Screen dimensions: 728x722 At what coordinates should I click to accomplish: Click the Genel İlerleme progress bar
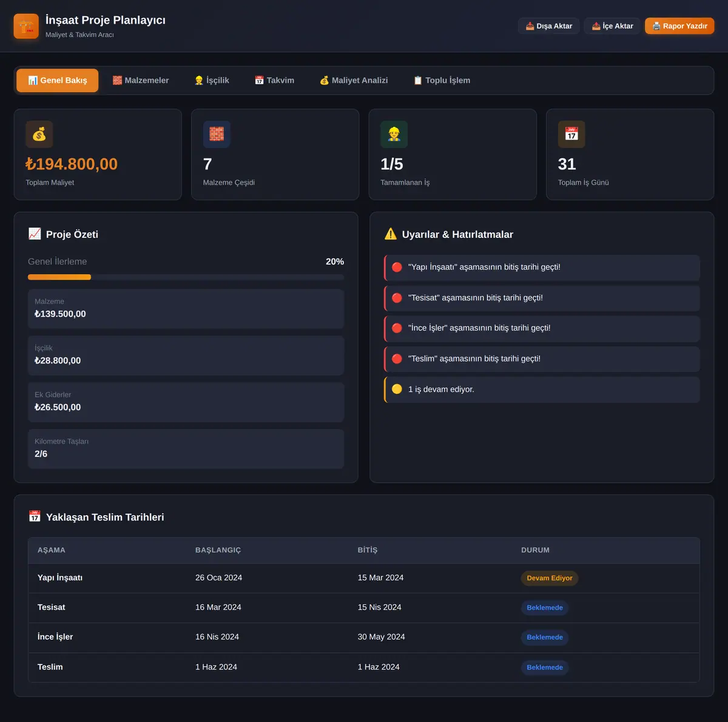point(186,277)
